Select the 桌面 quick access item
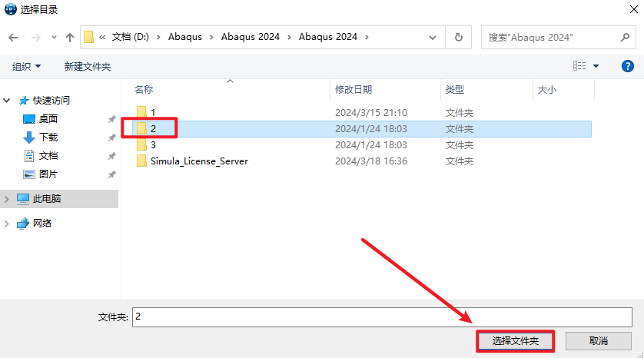Viewport: 644px width, 358px height. (x=48, y=119)
